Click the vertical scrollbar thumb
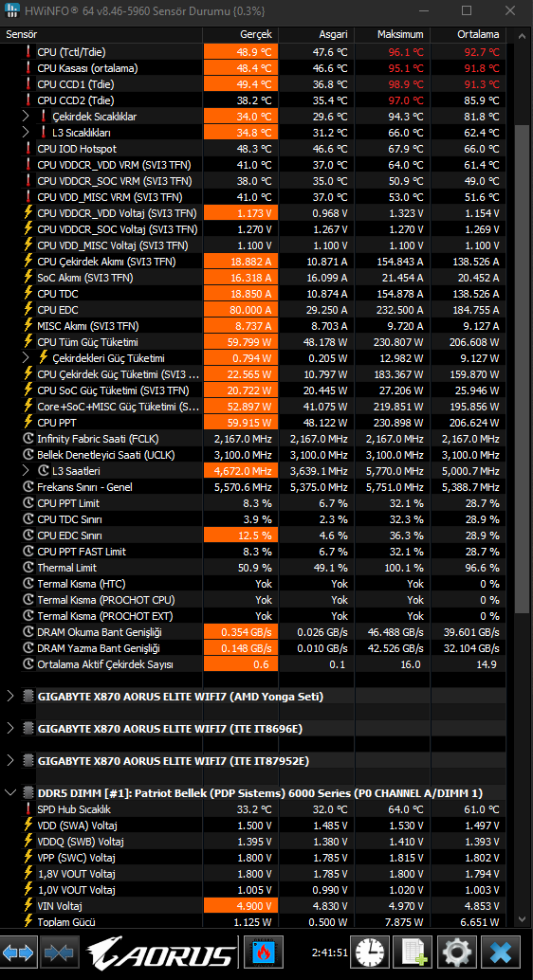 point(523,369)
